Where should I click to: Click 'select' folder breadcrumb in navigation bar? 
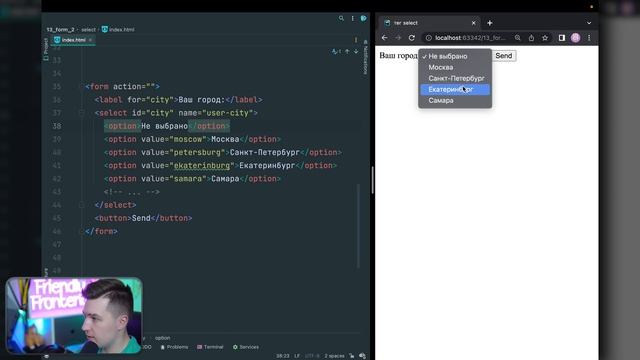(88, 29)
